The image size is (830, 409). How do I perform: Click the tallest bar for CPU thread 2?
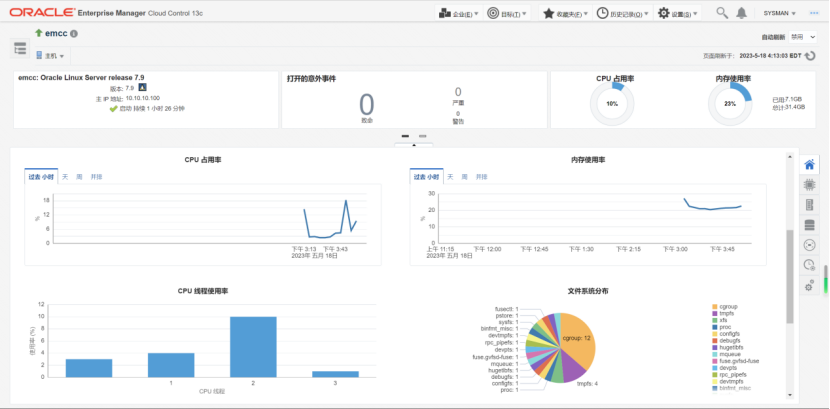(x=252, y=347)
